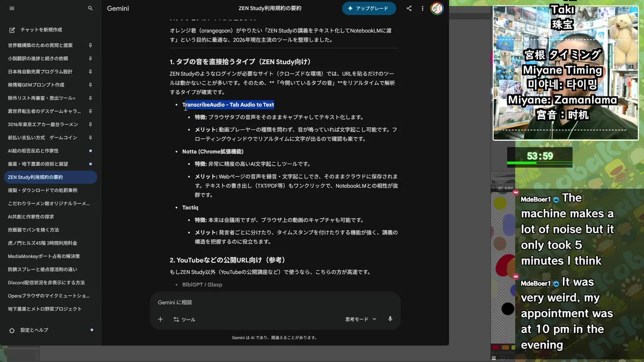Click pin icon beside 除外リスト再審査・救出ツール
The width and height of the screenshot is (644, 362).
tap(91, 98)
